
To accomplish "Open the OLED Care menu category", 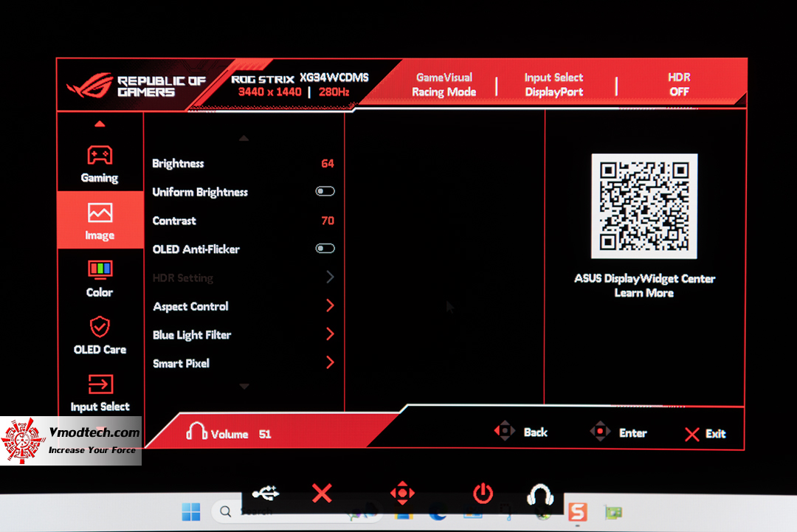I will [x=100, y=335].
